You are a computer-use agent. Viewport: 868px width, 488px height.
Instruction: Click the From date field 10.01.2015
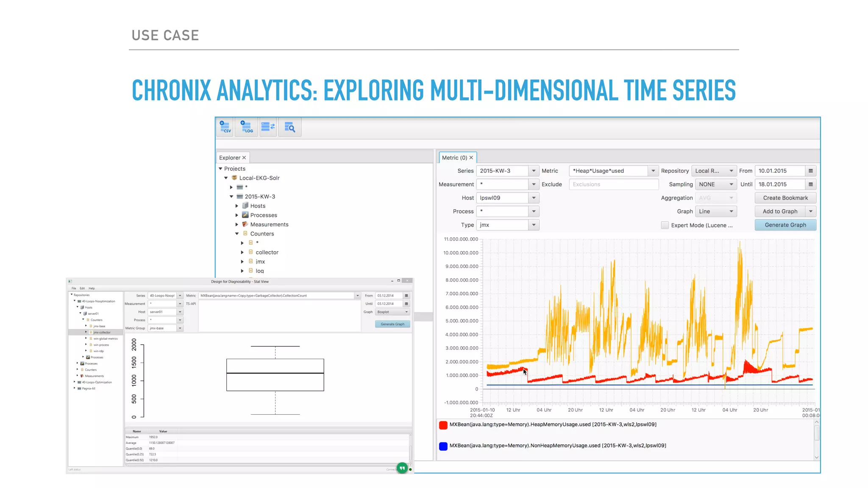(780, 171)
